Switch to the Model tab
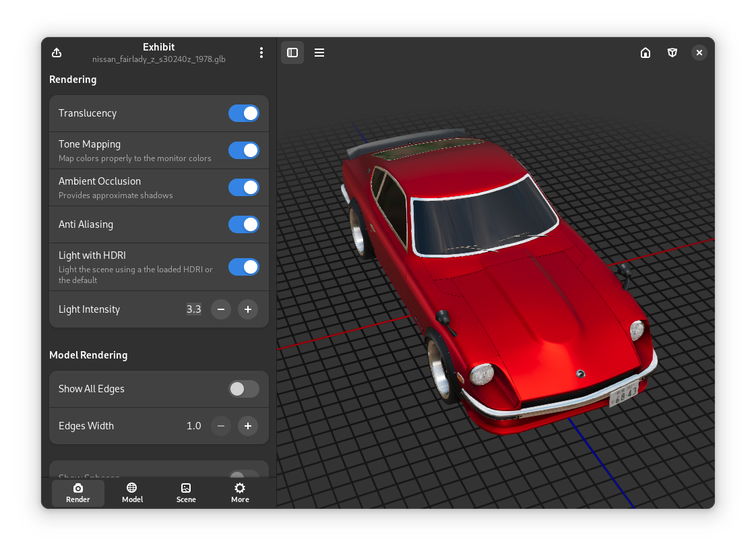756x554 pixels. click(x=132, y=493)
